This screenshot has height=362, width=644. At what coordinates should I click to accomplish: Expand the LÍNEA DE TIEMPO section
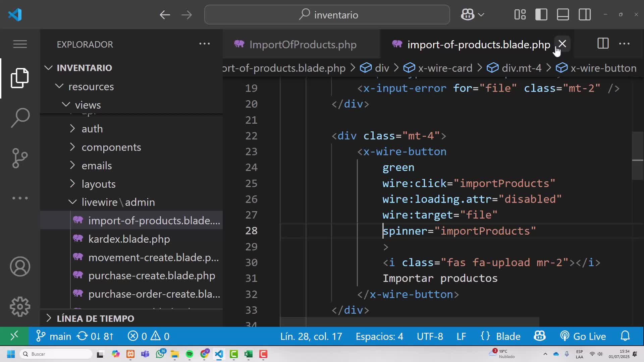131,318
